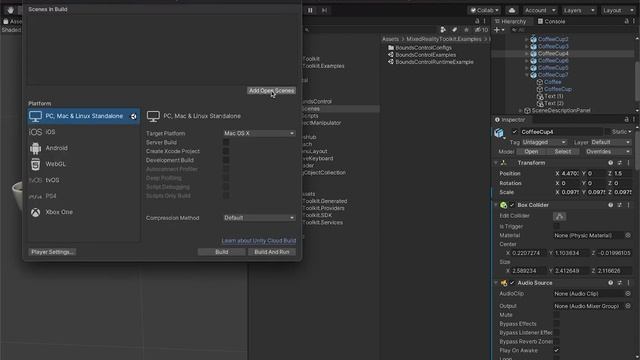Open the cloud services icon
The width and height of the screenshot is (640, 360).
click(x=512, y=10)
